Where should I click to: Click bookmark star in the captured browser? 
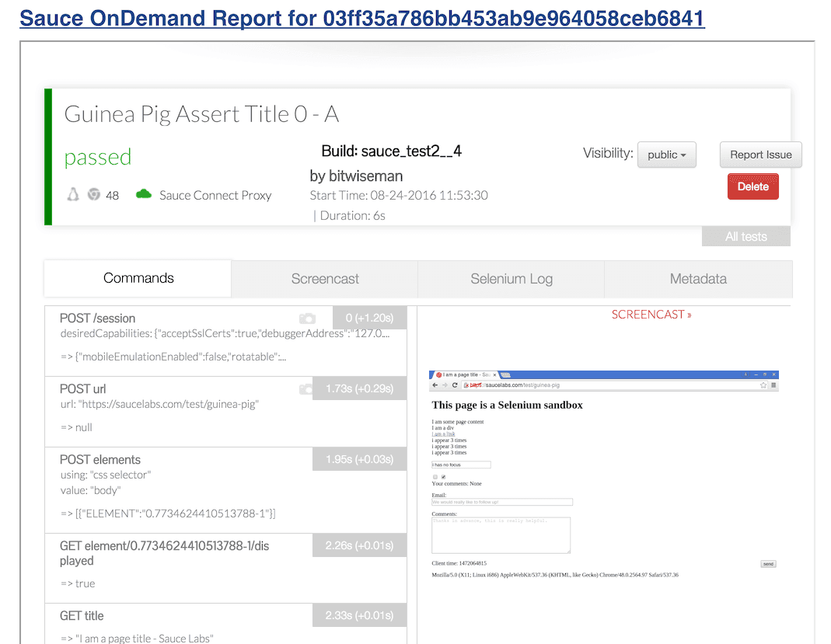point(763,385)
